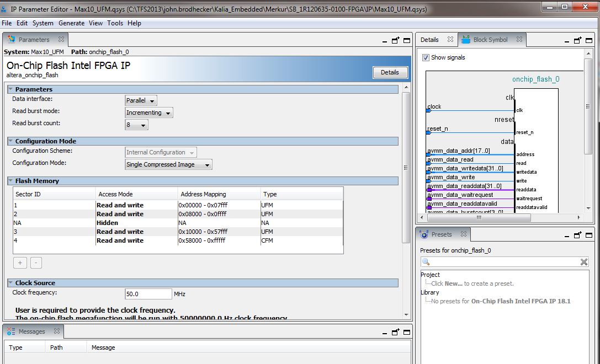Click New... to create a preset
This screenshot has width=600, height=364.
tap(453, 283)
